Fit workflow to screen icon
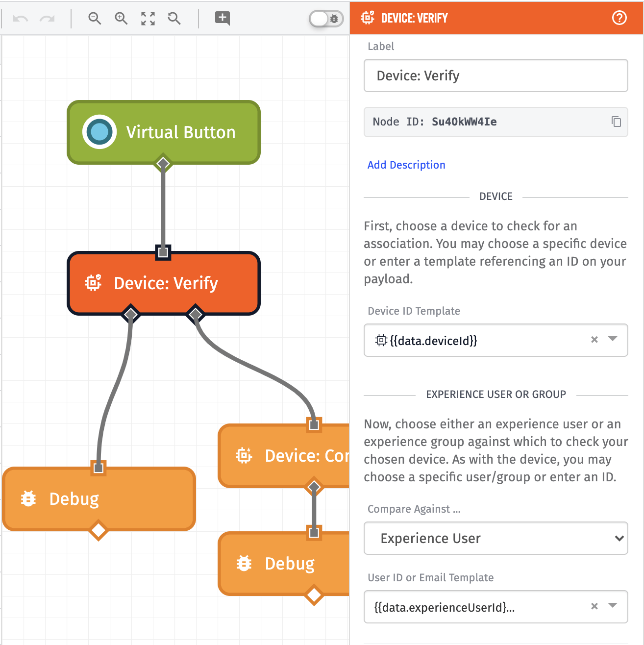Screen dimensions: 644x645 148,19
